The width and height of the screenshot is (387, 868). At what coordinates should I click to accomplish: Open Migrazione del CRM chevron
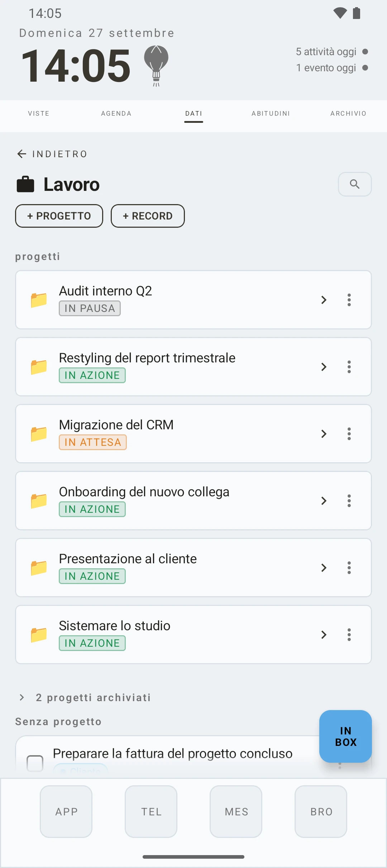(x=324, y=434)
